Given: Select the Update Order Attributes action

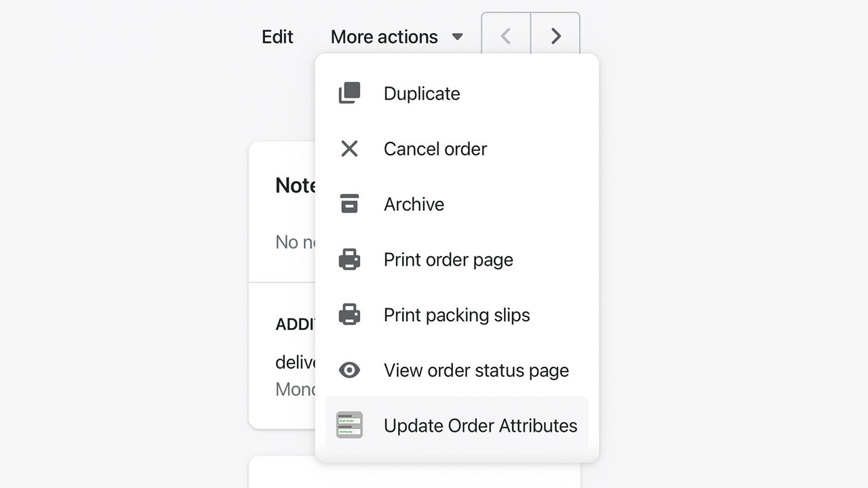Looking at the screenshot, I should point(481,426).
